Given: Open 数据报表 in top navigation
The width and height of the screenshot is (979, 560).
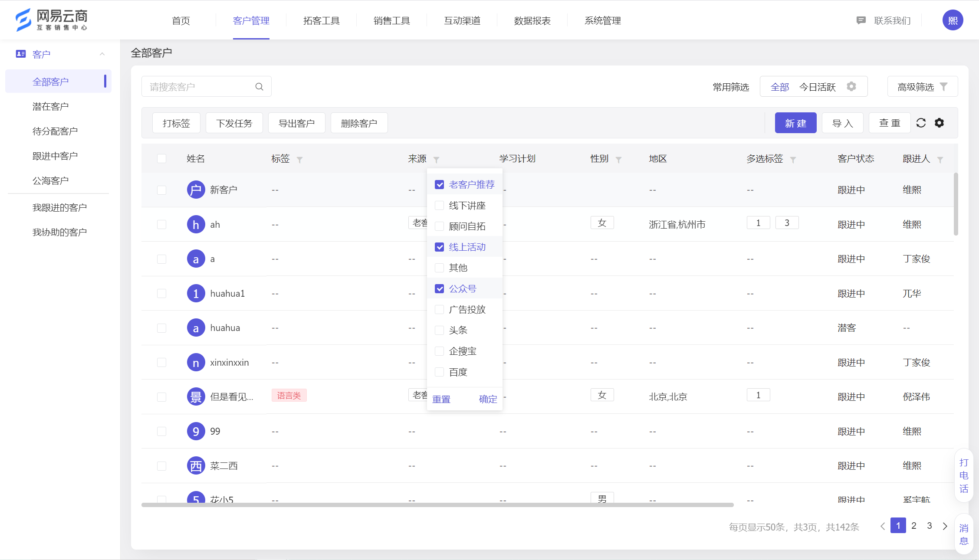Looking at the screenshot, I should [x=532, y=20].
